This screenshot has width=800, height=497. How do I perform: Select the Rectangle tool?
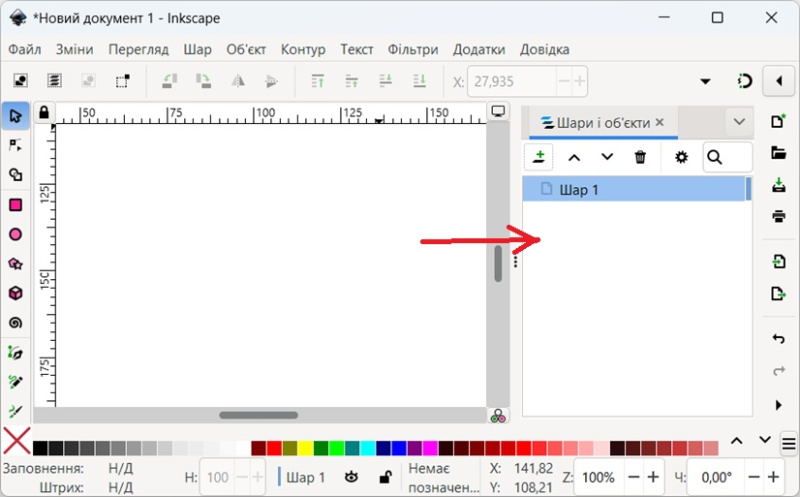click(15, 205)
